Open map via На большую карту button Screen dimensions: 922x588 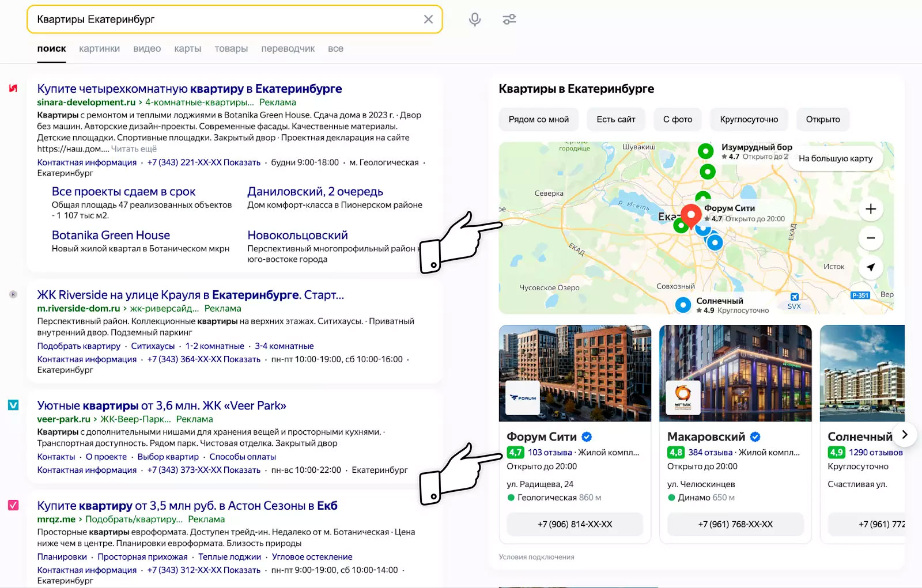click(836, 158)
